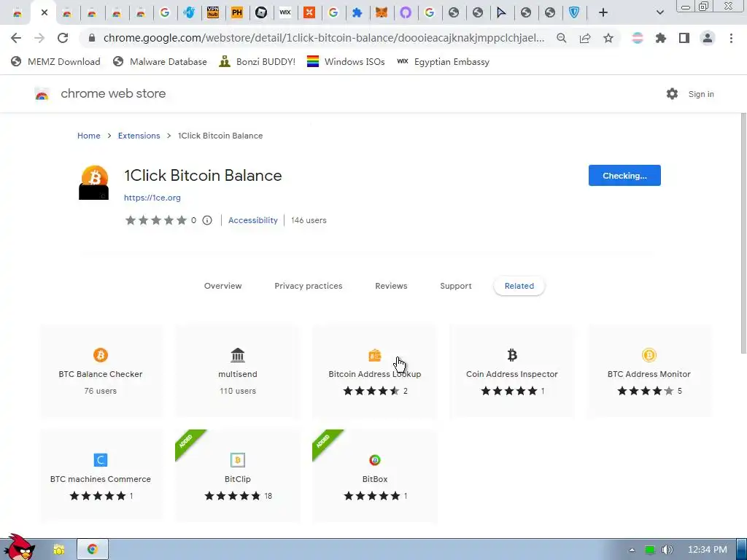Click the Chrome taskbar button
This screenshot has height=560, width=747.
coord(93,550)
